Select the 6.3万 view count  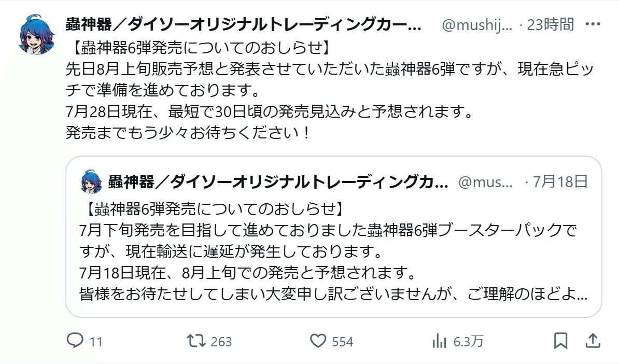coord(468,342)
